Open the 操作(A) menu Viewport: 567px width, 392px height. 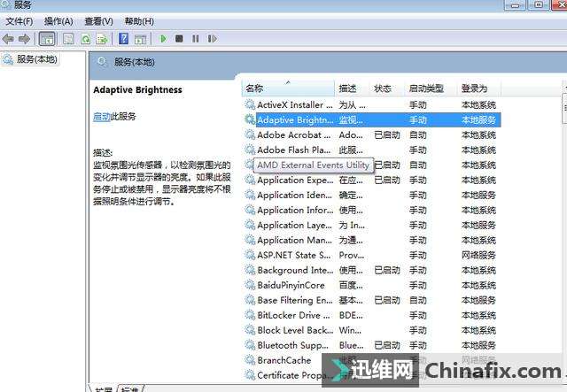[x=58, y=21]
